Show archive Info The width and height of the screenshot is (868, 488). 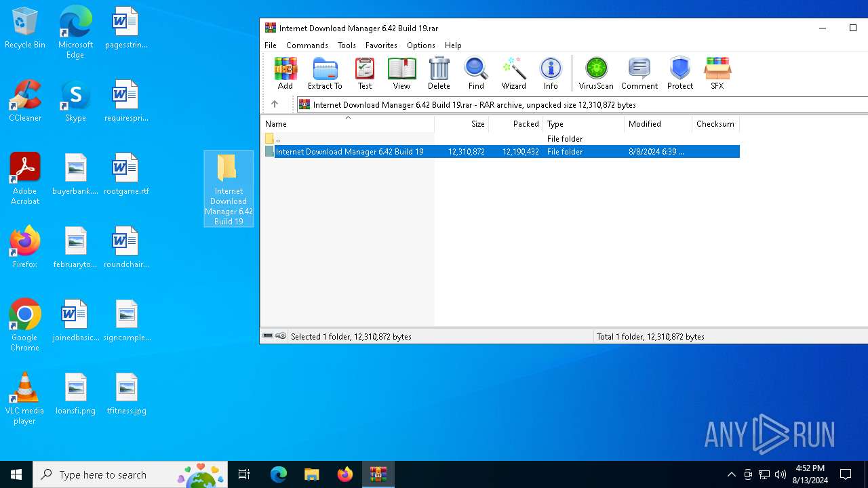click(551, 73)
